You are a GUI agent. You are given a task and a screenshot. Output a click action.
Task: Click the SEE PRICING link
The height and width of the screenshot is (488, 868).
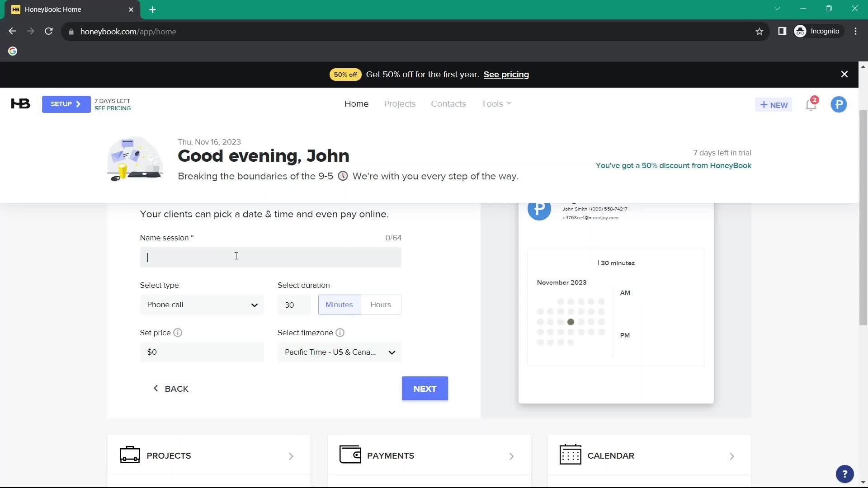(113, 108)
